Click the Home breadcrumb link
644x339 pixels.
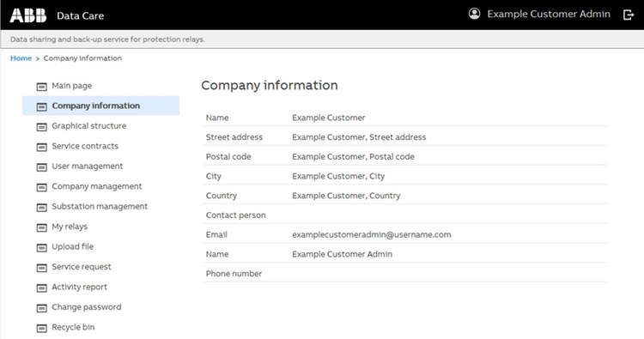[x=21, y=58]
